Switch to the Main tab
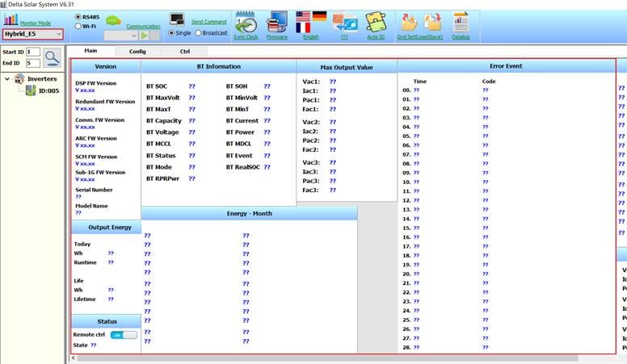The height and width of the screenshot is (364, 627). pos(90,51)
